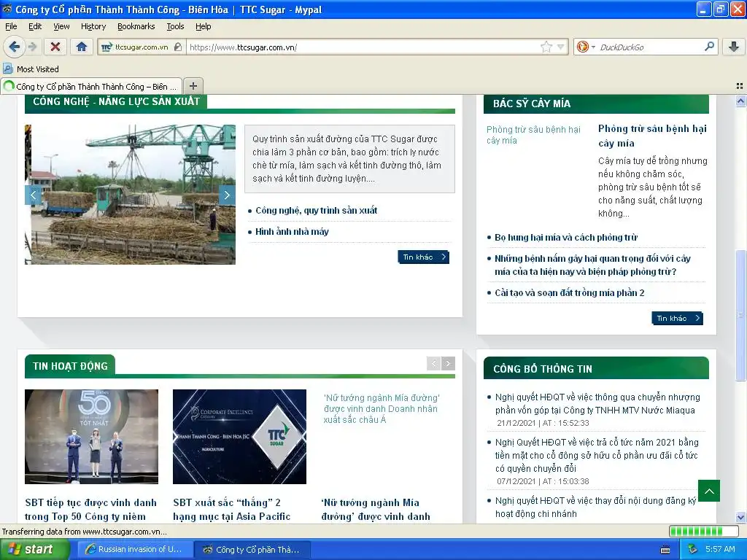Open Bọ hung hại mía và cách phòng trừ

pos(566,237)
